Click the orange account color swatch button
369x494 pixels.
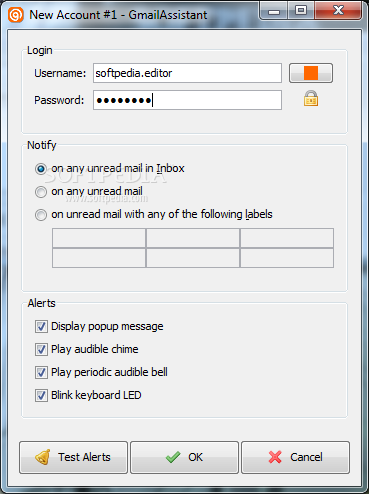coord(311,73)
